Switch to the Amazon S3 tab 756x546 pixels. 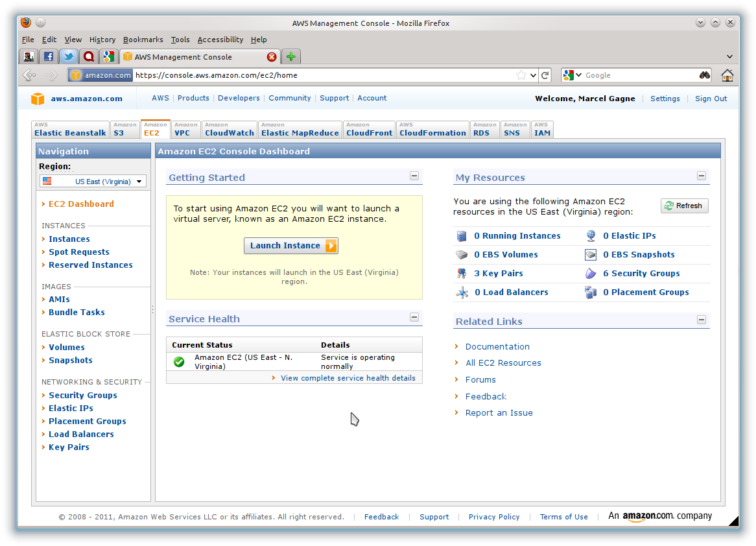(125, 129)
